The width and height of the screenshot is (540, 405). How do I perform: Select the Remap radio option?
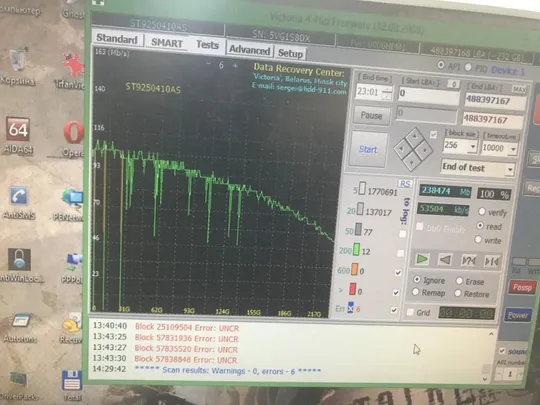point(415,292)
